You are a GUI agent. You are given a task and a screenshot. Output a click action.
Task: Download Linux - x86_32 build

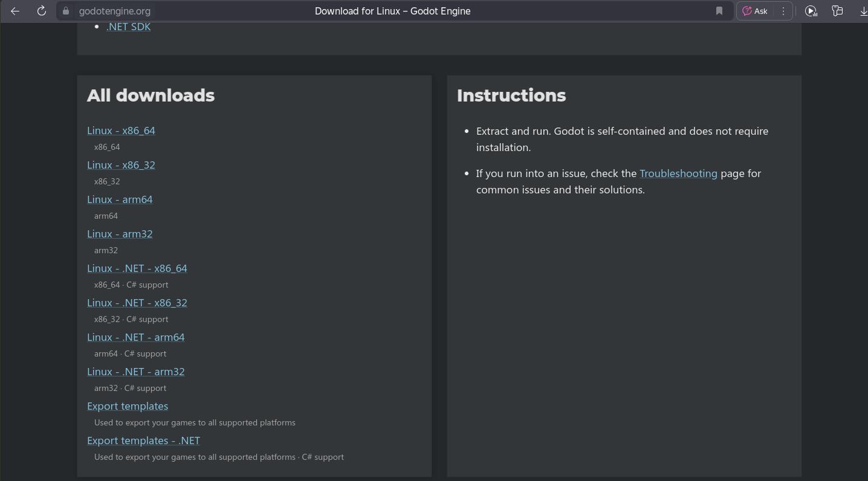[121, 165]
